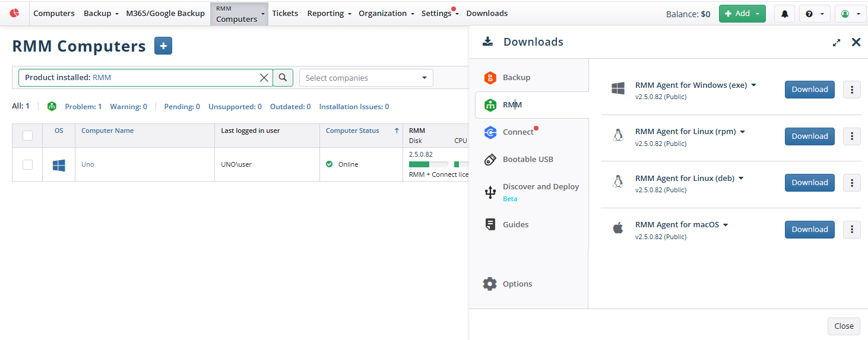Open the notifications bell icon

784,14
